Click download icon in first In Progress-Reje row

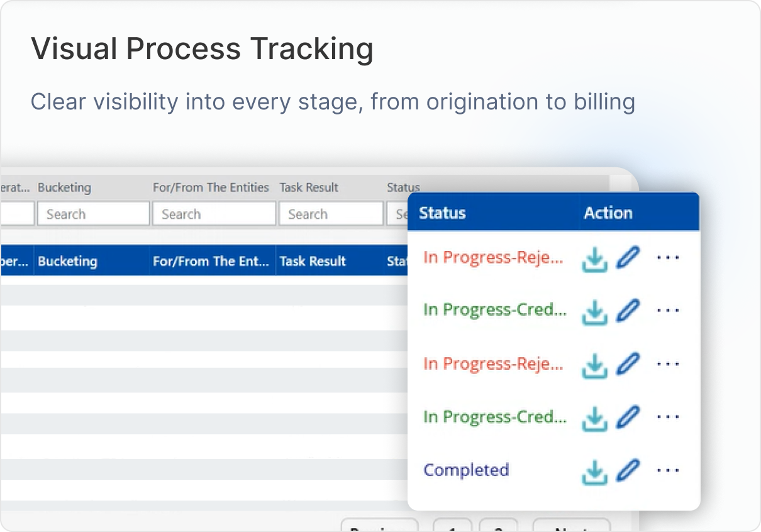coord(594,258)
